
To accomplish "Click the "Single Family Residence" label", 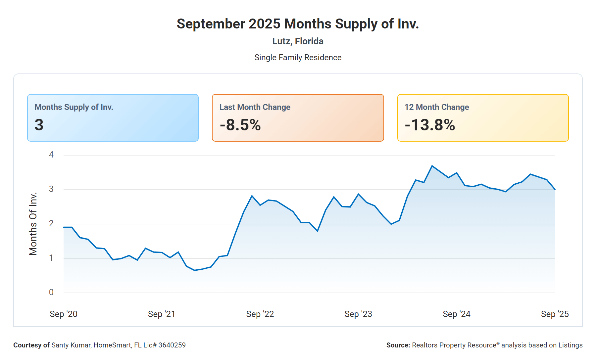I will tap(298, 58).
